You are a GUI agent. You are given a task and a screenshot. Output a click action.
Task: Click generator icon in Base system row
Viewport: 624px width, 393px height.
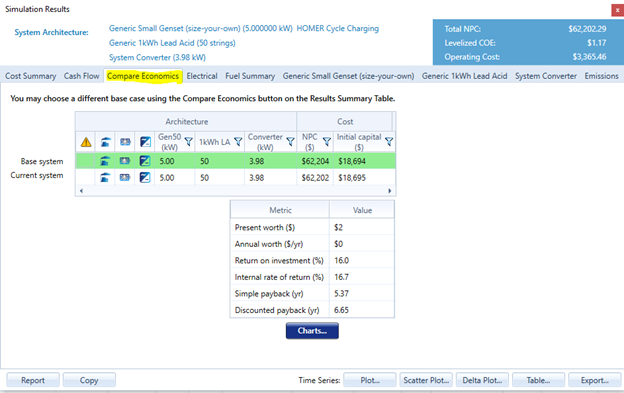pyautogui.click(x=105, y=161)
